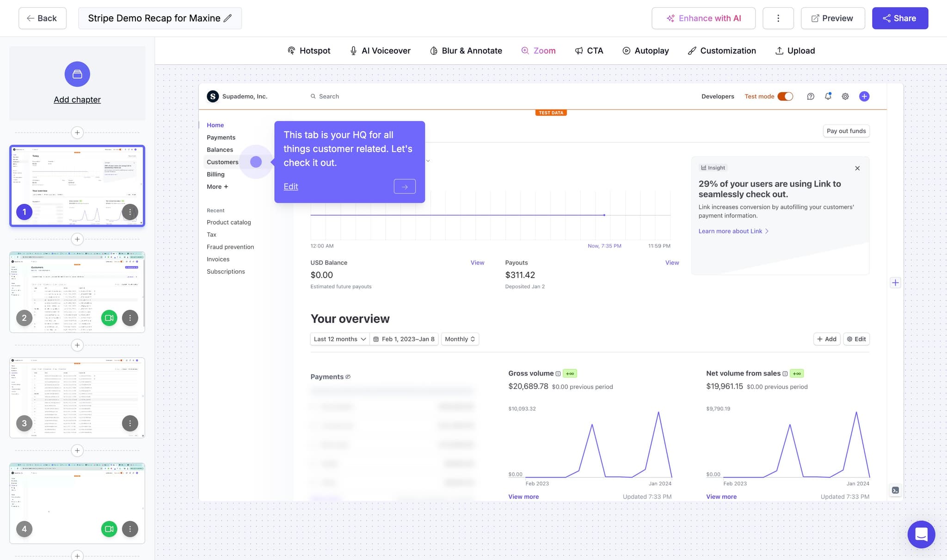Click the Stripe help question mark icon
947x560 pixels.
coord(810,96)
